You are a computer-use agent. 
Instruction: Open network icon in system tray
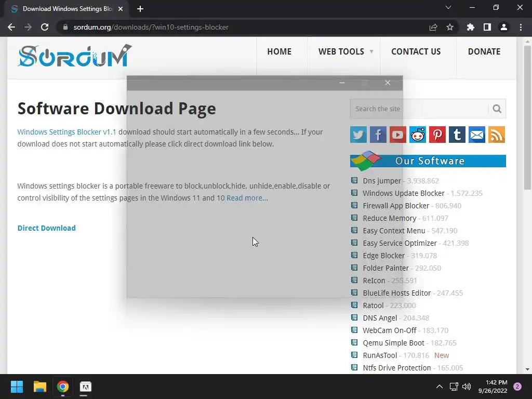click(x=454, y=387)
